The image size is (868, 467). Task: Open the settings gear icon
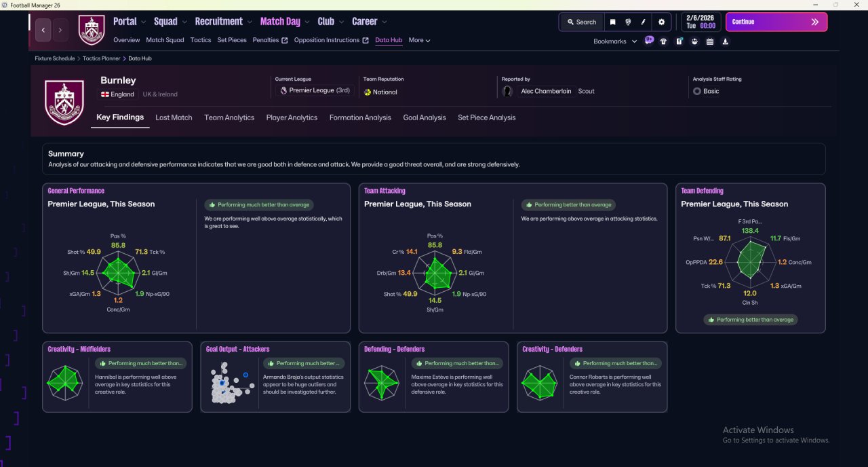click(662, 22)
